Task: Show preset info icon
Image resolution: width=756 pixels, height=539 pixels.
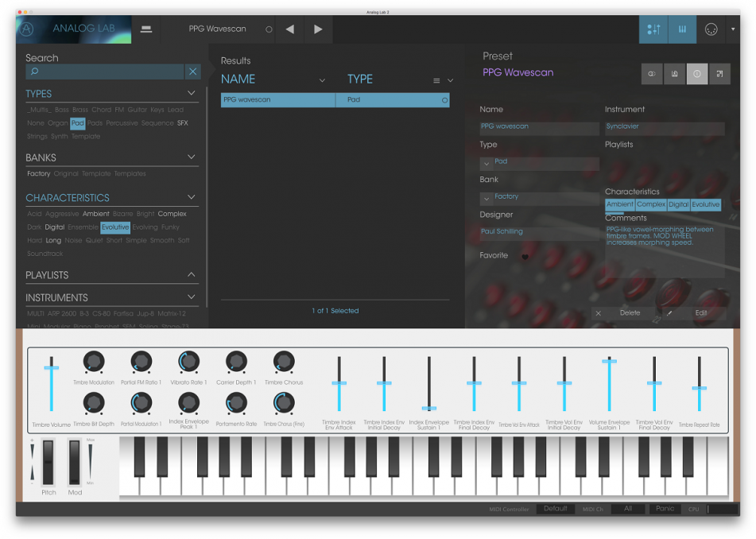Action: 697,74
